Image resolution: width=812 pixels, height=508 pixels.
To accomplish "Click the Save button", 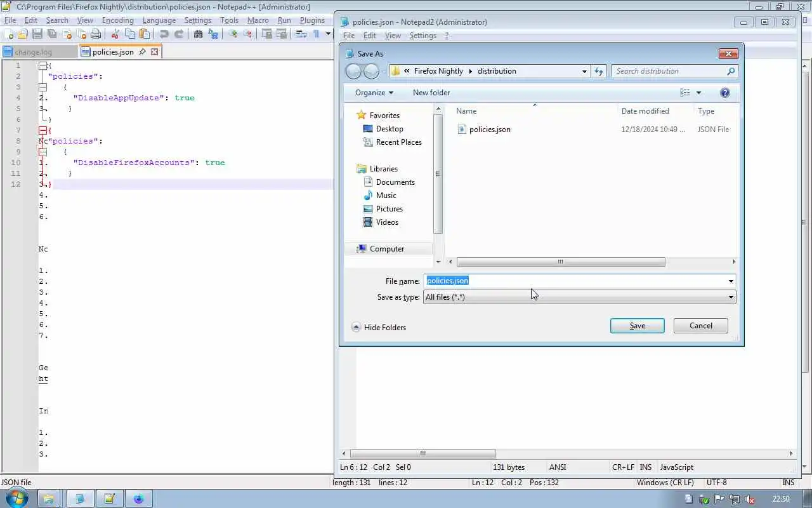I will click(x=637, y=326).
